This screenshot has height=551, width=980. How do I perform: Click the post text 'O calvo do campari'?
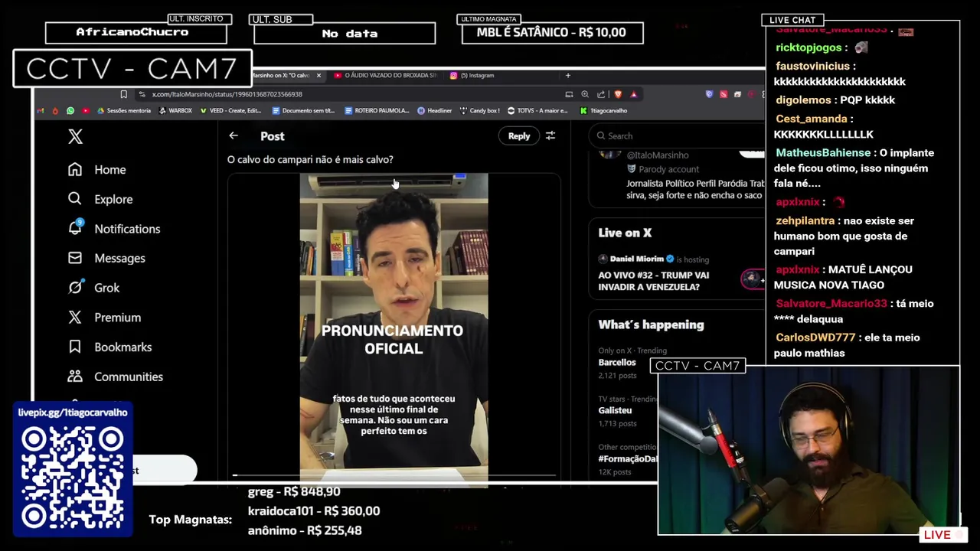310,159
